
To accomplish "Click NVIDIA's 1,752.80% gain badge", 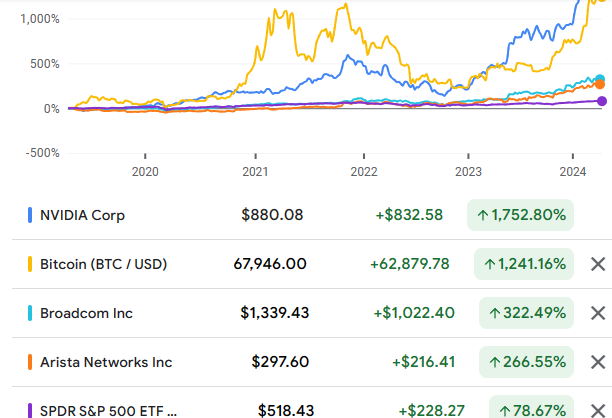I will [x=520, y=215].
